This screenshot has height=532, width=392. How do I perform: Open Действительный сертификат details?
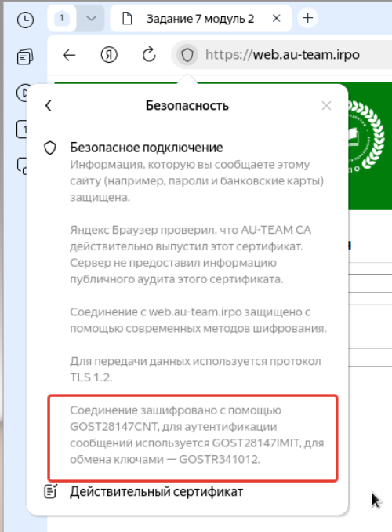click(x=156, y=492)
